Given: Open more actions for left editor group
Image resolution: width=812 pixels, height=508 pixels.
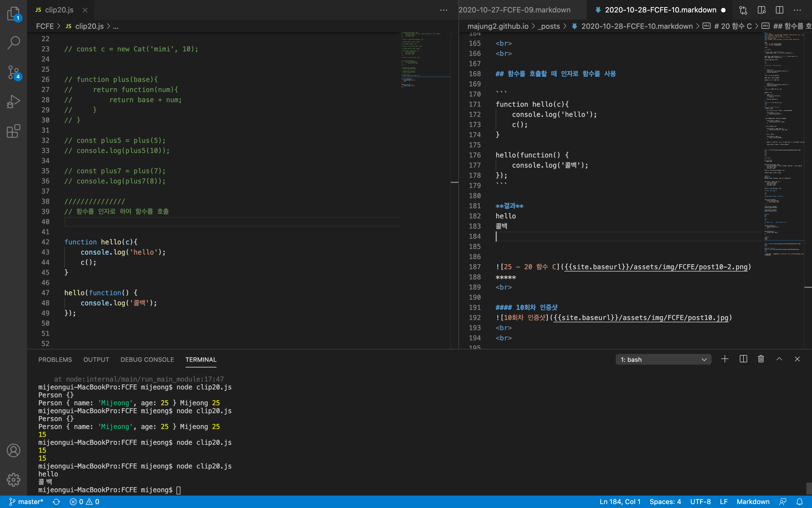Looking at the screenshot, I should coord(443,10).
